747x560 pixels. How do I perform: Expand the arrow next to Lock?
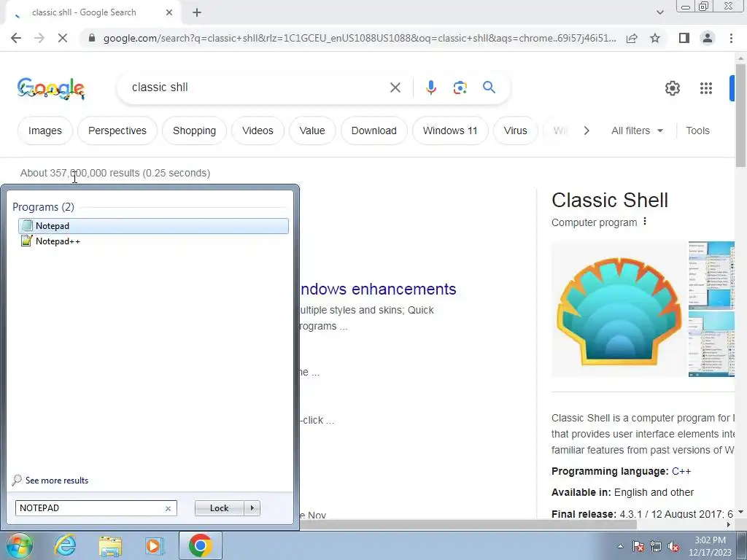point(252,508)
